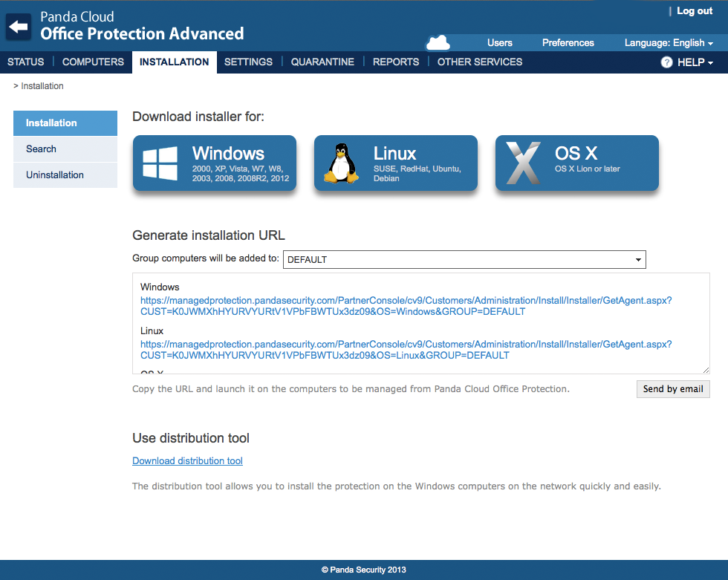The width and height of the screenshot is (728, 580).
Task: Open the Users menu
Action: click(499, 42)
